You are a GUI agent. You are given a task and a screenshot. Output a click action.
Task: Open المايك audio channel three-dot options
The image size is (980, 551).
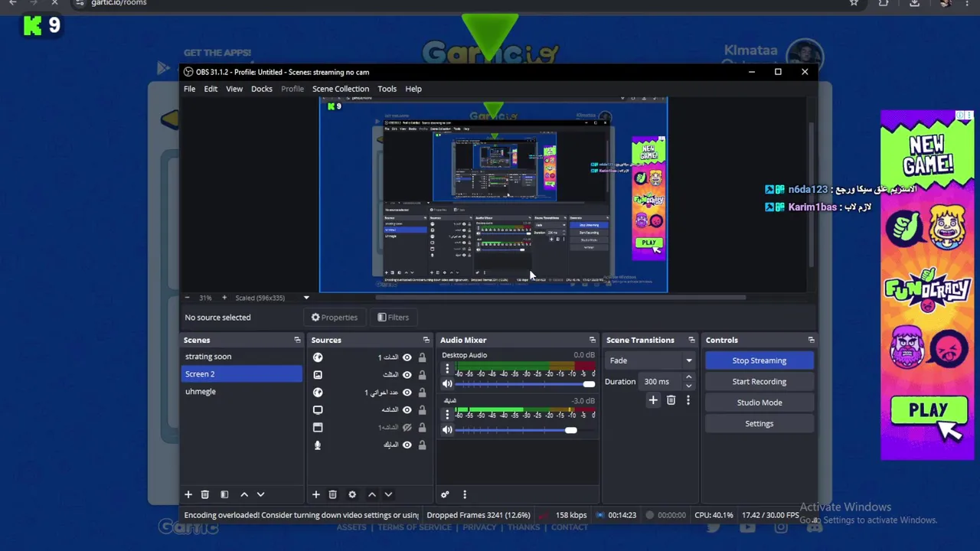[x=447, y=415]
